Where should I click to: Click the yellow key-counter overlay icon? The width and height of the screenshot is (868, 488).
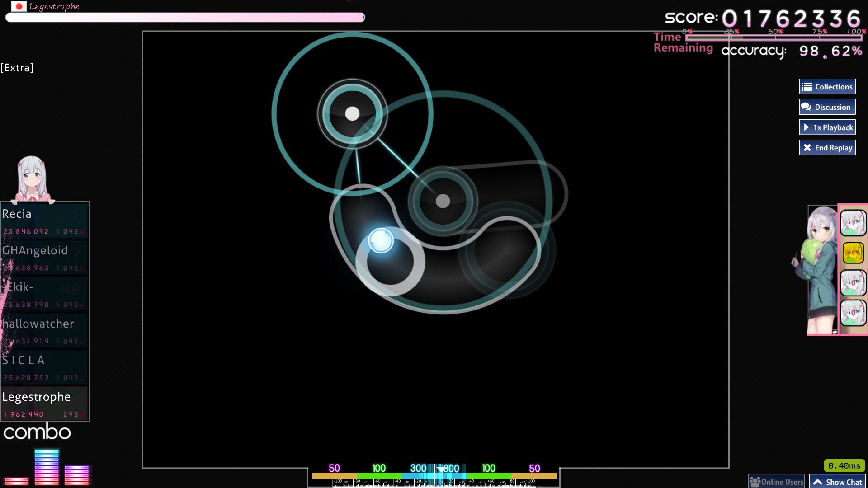coord(853,253)
